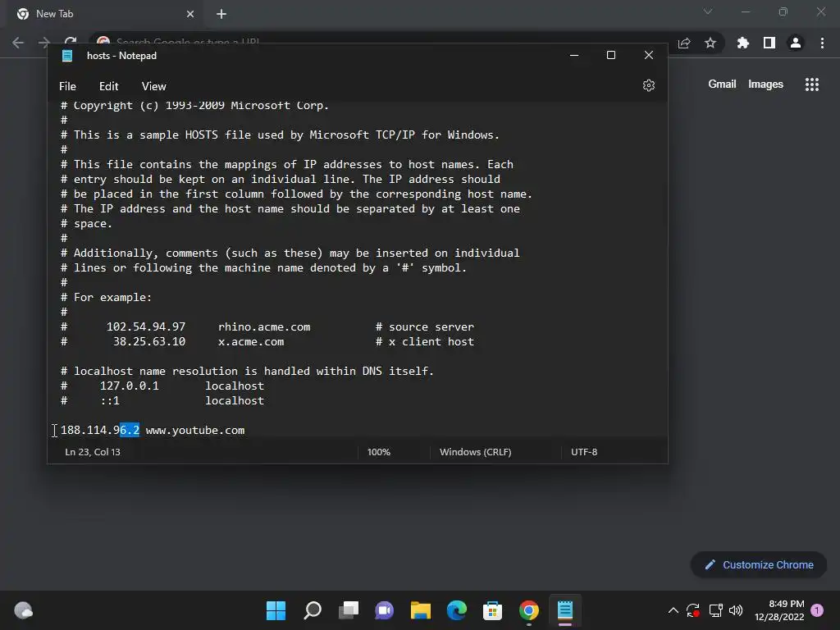Image resolution: width=840 pixels, height=630 pixels.
Task: Click rhino.acme.com in the example line
Action: [264, 326]
